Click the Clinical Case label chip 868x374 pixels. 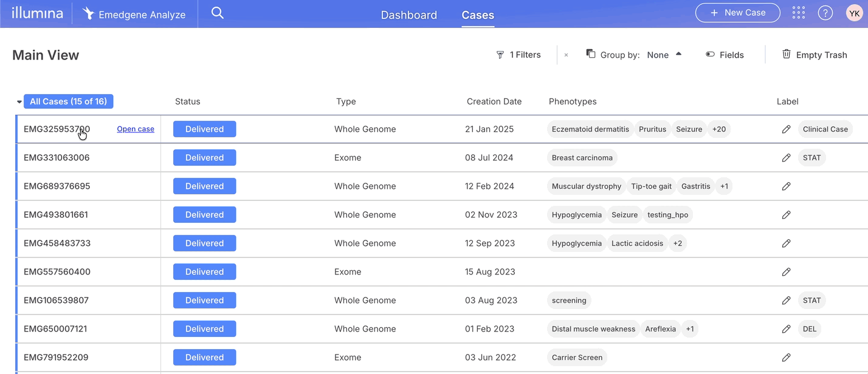click(x=825, y=129)
